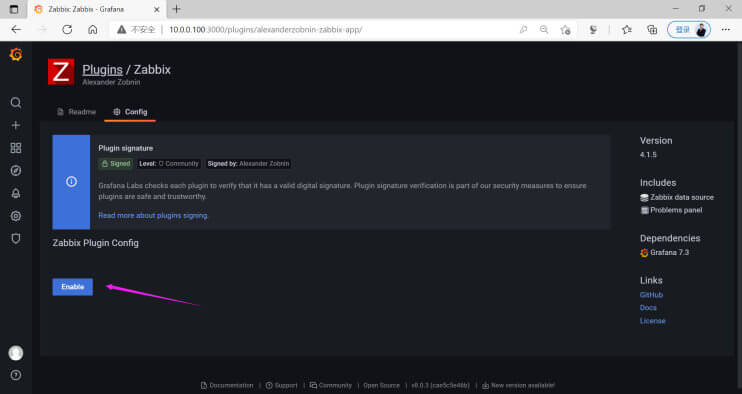Open the user avatar in the sidebar
The image size is (742, 394).
(16, 353)
